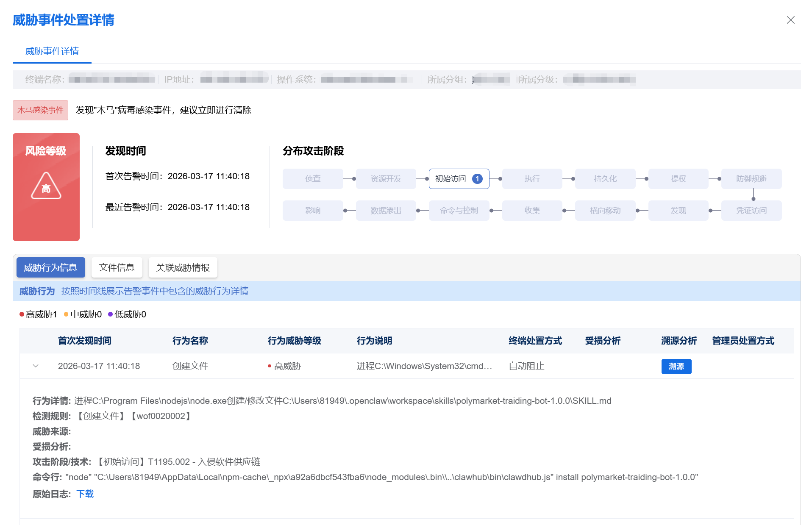The image size is (812, 525).
Task: Click the count badge on 初始访问 stage
Action: (x=477, y=179)
